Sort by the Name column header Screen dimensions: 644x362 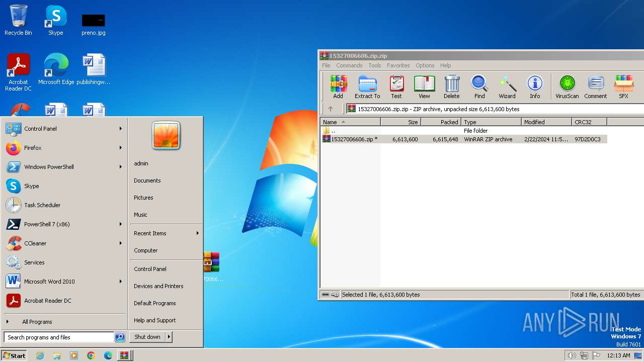coord(351,122)
